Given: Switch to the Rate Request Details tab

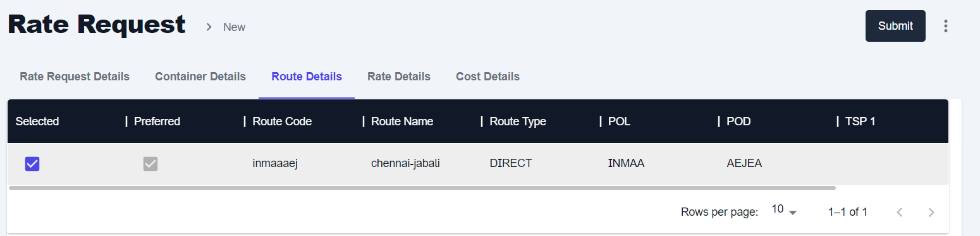Looking at the screenshot, I should pos(75,77).
